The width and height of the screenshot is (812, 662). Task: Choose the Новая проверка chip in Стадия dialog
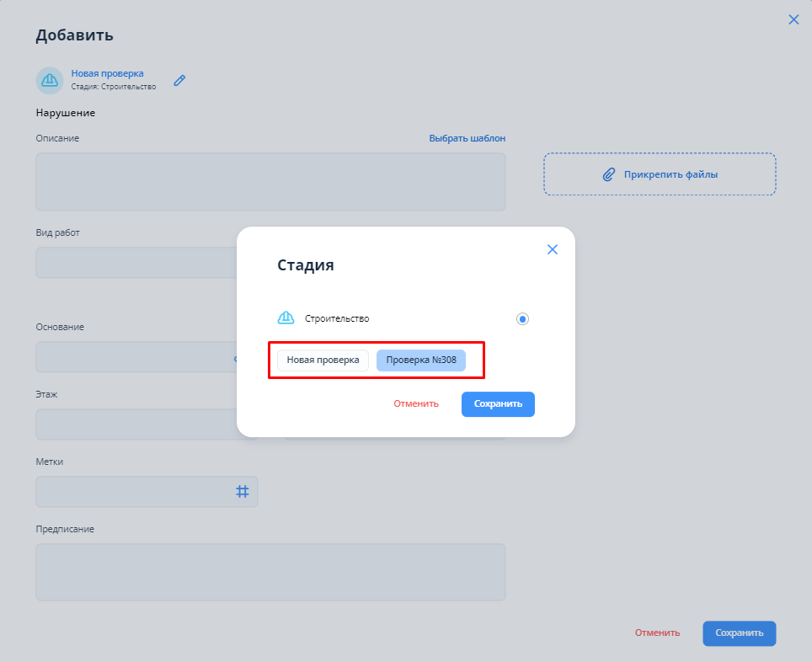pos(323,360)
